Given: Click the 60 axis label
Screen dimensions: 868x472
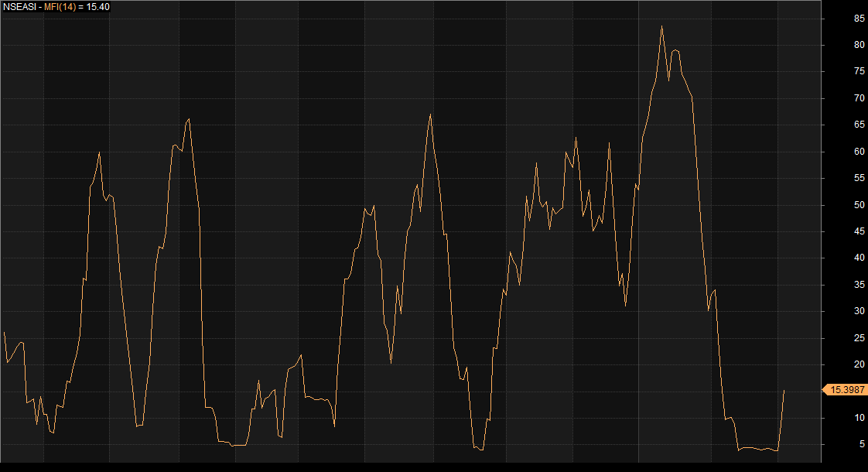Looking at the screenshot, I should [x=859, y=151].
